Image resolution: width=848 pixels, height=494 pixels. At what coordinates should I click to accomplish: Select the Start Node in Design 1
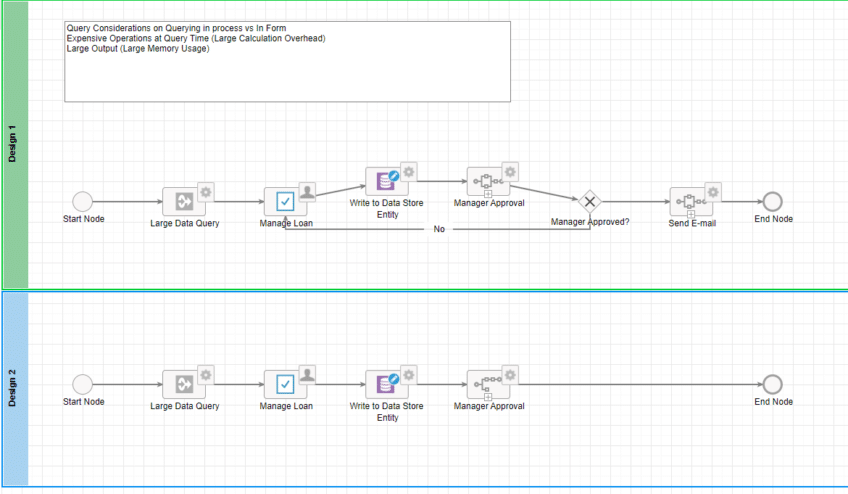click(82, 201)
